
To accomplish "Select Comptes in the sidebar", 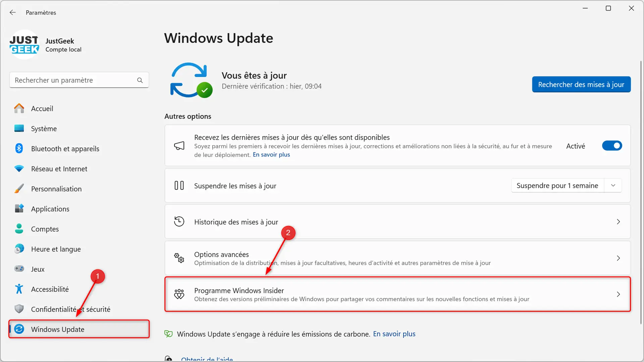I will pyautogui.click(x=79, y=229).
